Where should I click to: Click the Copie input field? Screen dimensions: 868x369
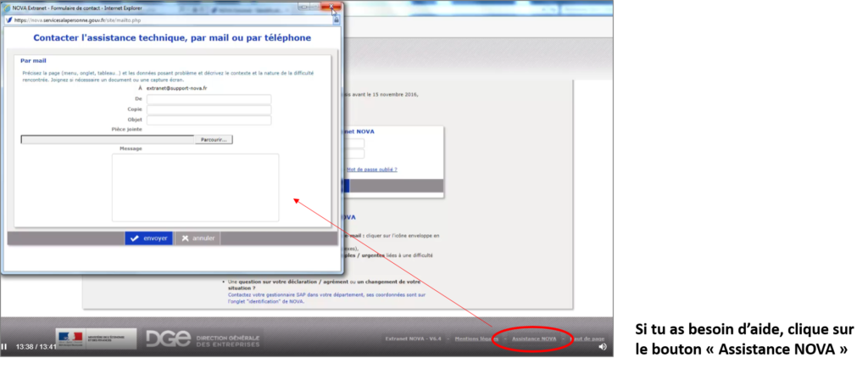point(209,109)
